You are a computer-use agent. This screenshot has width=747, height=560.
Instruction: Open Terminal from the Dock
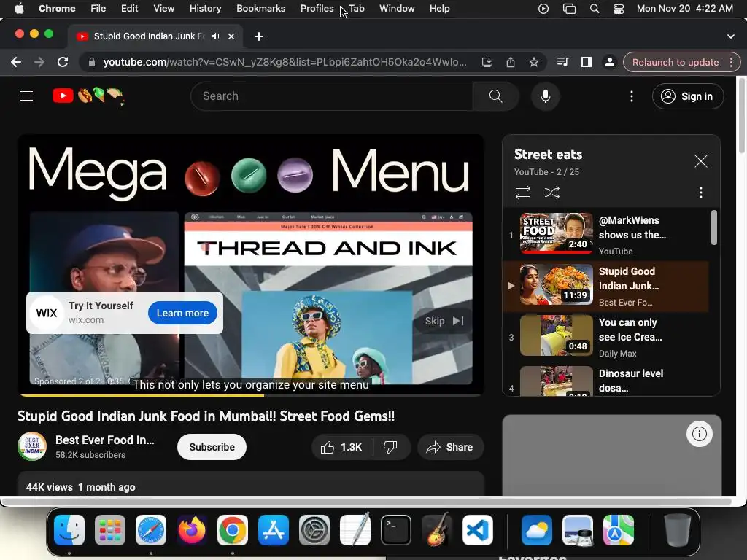coord(396,530)
